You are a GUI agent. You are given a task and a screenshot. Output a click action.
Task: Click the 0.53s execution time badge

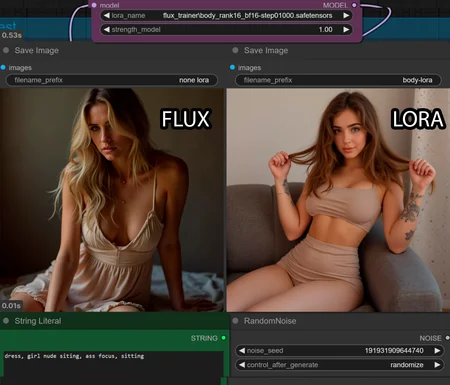[x=11, y=35]
